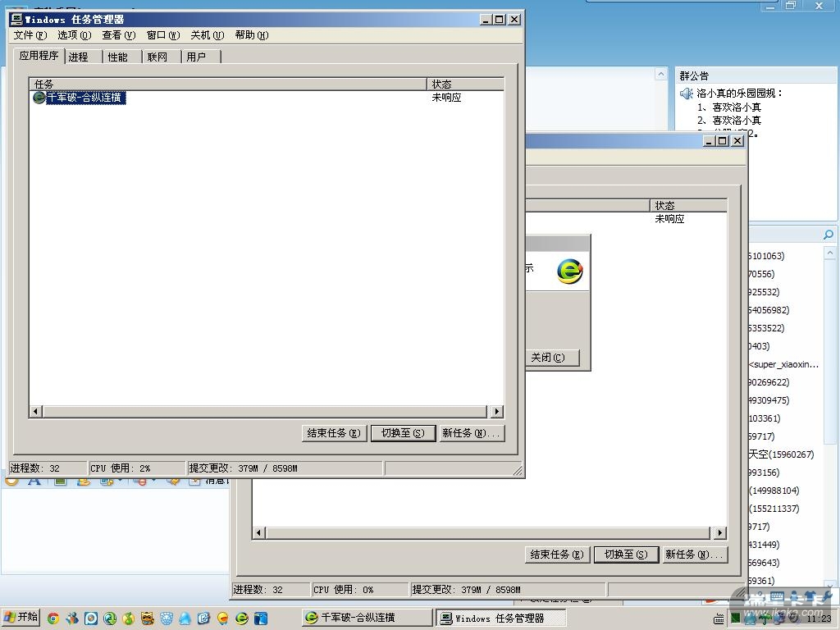This screenshot has height=630, width=840.
Task: Click the green CPU meter tray icon
Action: pyautogui.click(x=736, y=619)
